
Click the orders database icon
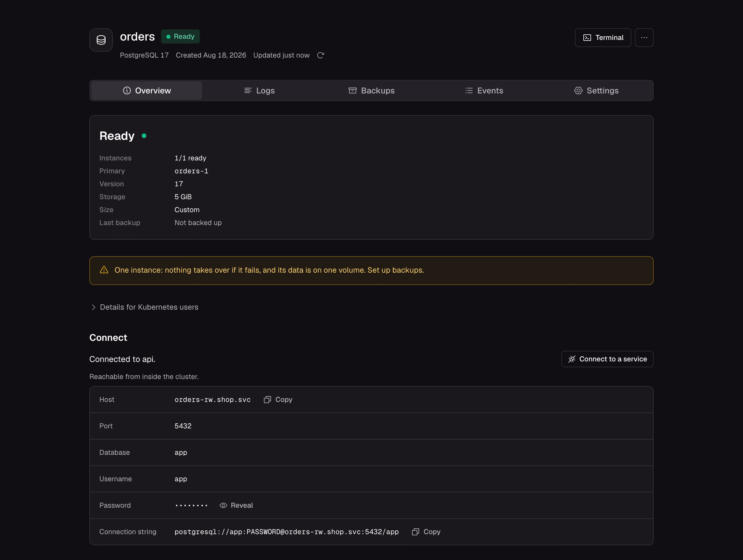point(101,40)
